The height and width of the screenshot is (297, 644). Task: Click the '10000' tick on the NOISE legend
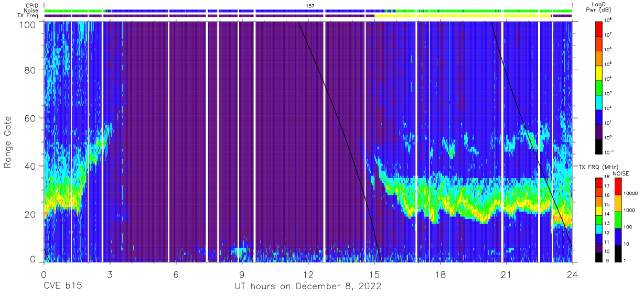point(630,193)
